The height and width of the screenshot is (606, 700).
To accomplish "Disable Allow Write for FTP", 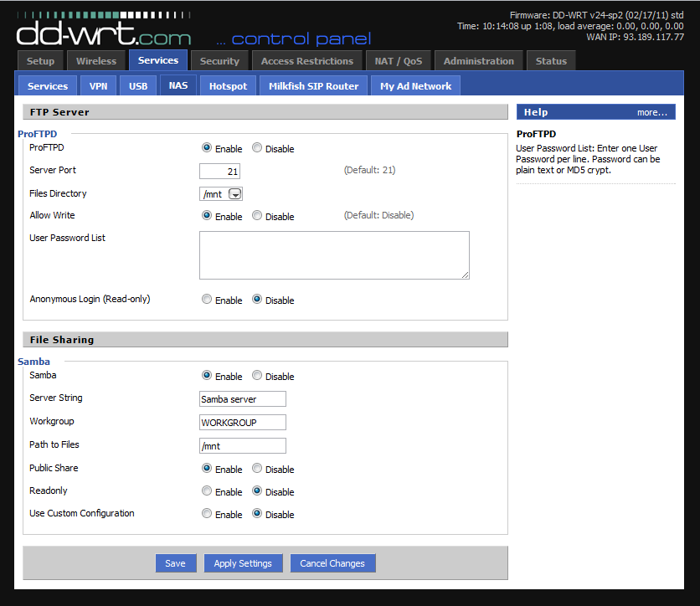I will [x=257, y=216].
